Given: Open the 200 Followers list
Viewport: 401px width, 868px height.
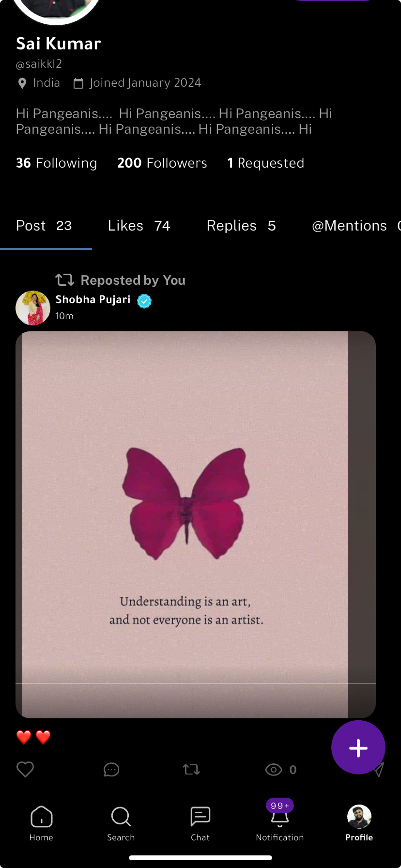Looking at the screenshot, I should click(162, 163).
